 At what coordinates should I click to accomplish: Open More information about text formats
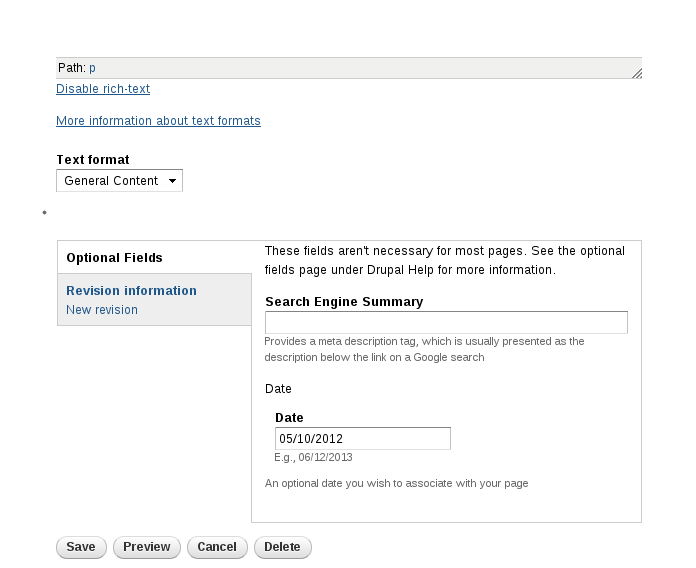(x=158, y=121)
